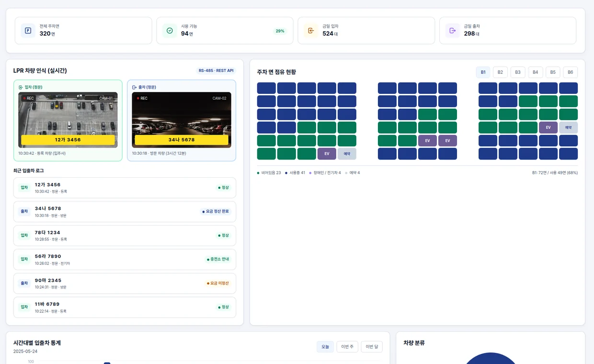Select the right EV slot in the middle block
Viewport: 594px width, 364px height.
[x=447, y=141]
